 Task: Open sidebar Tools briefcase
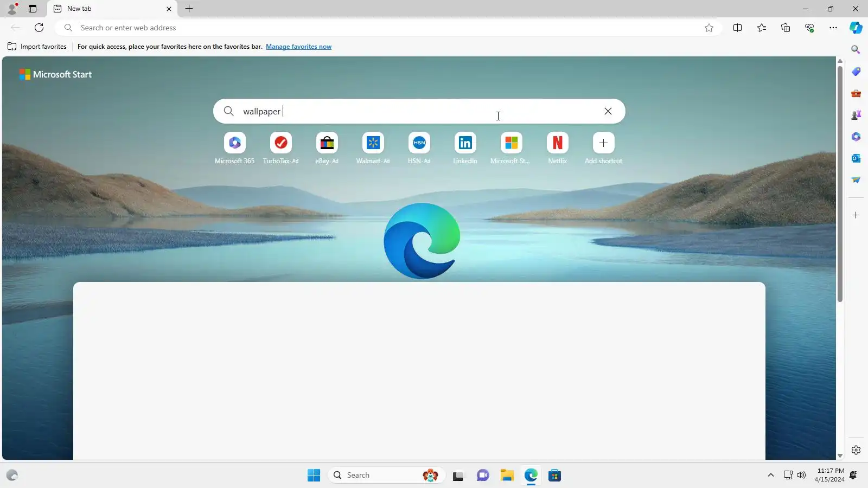pyautogui.click(x=856, y=93)
